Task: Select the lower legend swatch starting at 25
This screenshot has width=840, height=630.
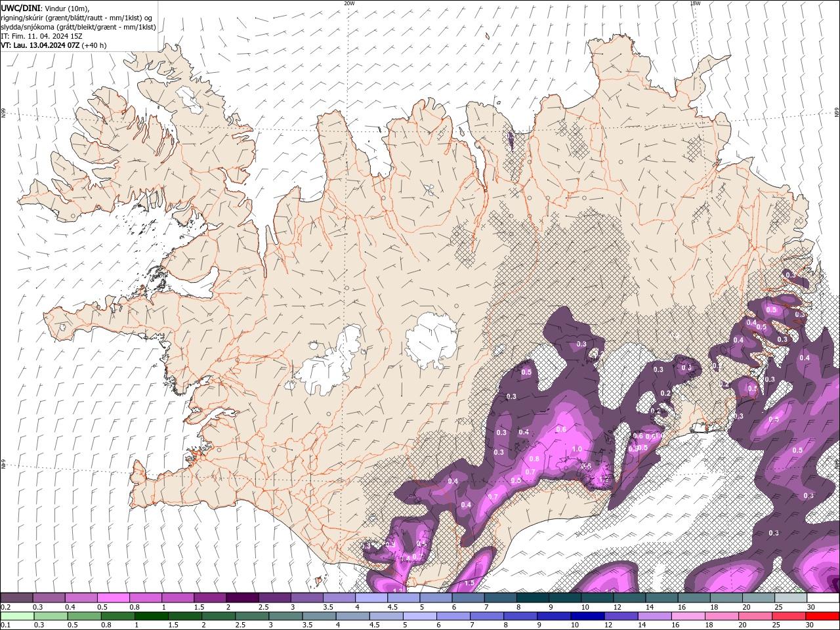Action: (788, 616)
